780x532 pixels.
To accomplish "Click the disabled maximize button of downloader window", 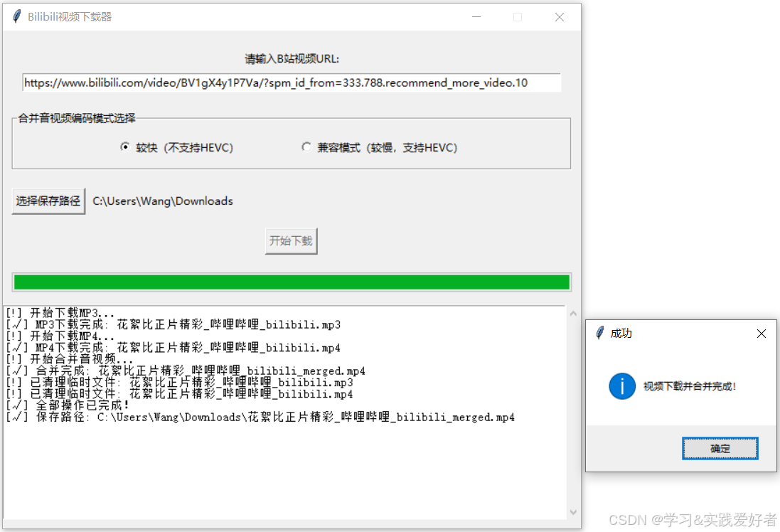I will coord(518,17).
